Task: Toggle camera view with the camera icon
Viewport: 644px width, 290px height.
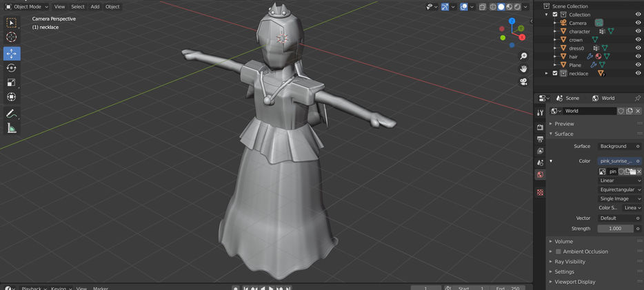Action: coord(523,81)
